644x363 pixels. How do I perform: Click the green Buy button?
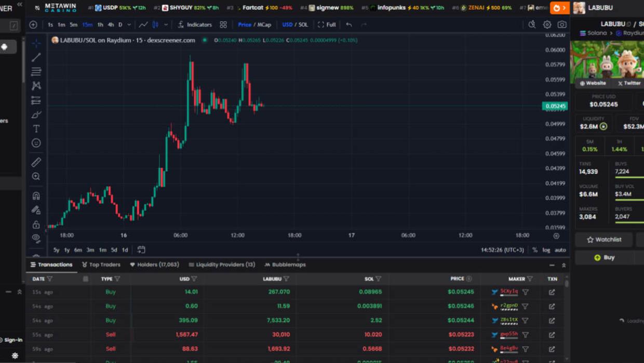click(x=604, y=257)
